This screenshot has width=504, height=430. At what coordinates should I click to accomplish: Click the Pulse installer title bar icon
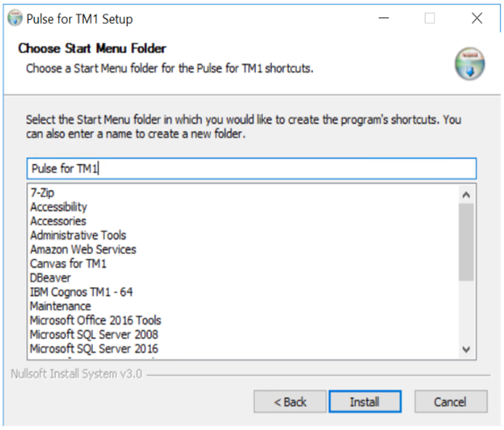[15, 18]
